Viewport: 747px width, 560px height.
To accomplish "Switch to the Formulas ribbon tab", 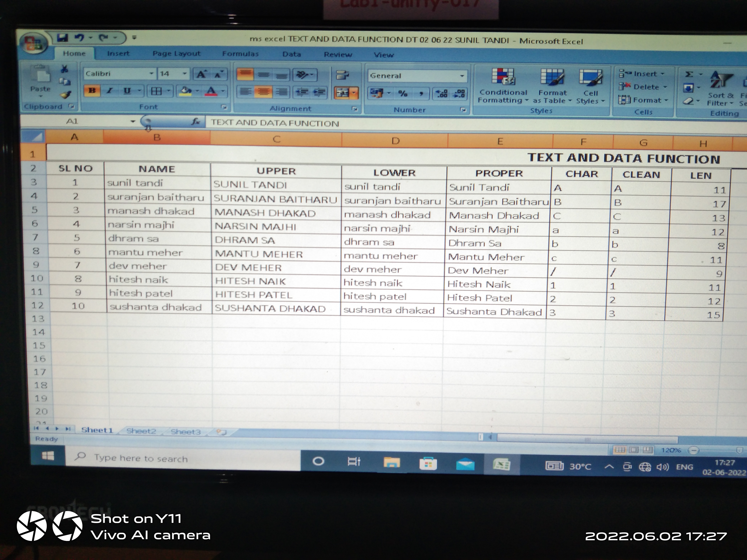I will [240, 54].
